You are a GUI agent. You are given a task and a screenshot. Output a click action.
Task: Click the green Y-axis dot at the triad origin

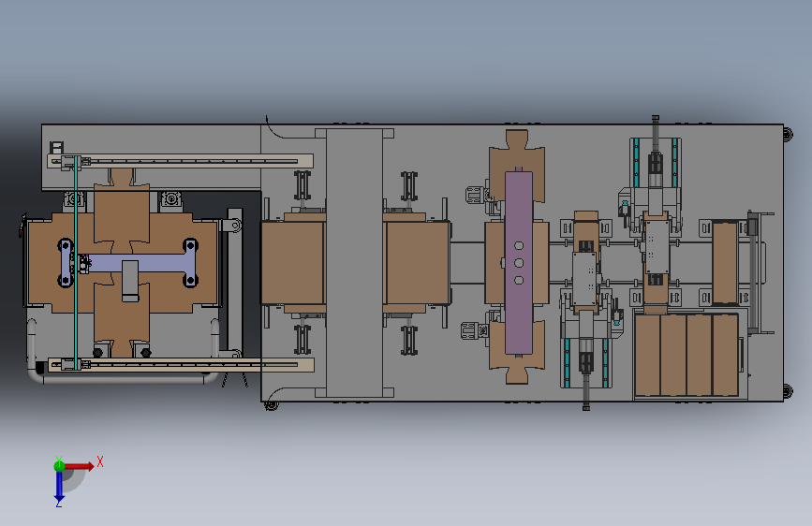click(x=59, y=466)
